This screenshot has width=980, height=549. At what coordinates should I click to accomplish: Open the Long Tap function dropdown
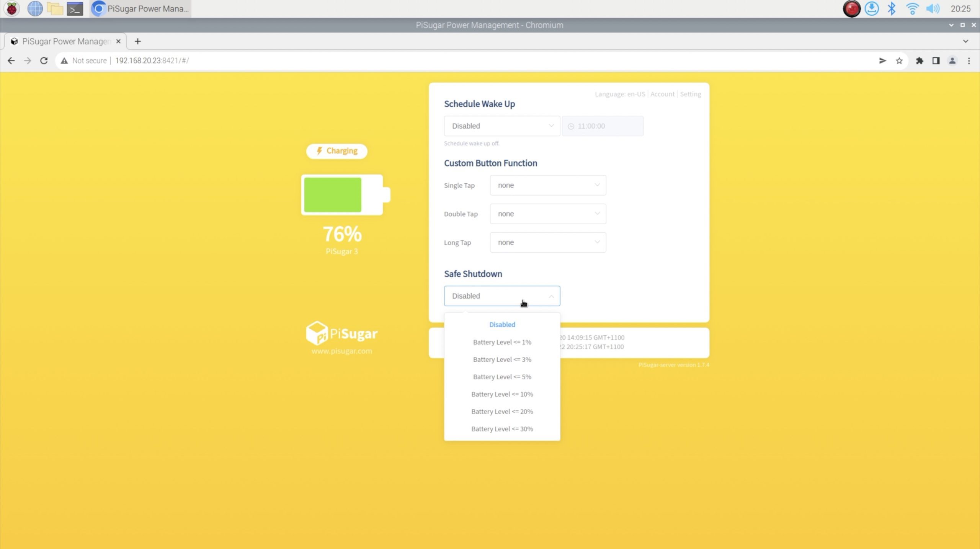click(547, 242)
